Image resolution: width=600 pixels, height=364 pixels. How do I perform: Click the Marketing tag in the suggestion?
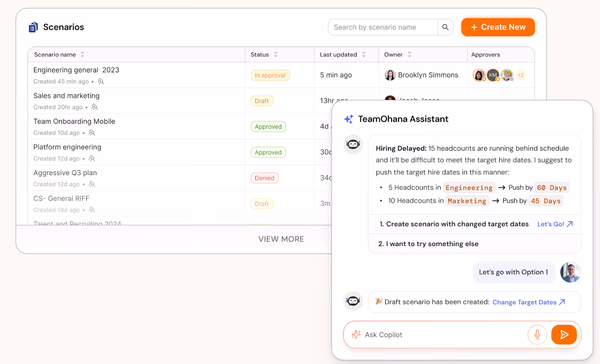point(467,201)
